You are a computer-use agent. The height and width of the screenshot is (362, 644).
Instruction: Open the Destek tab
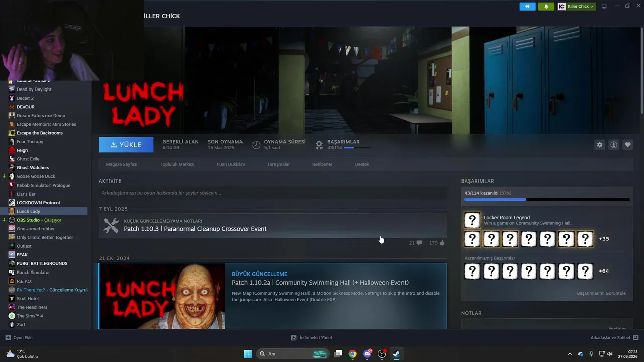point(362,164)
